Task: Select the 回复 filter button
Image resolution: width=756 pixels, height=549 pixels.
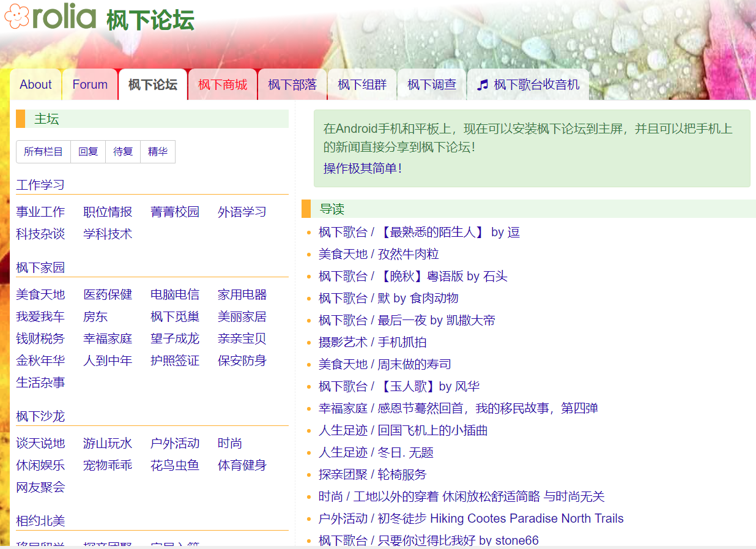Action: click(88, 152)
